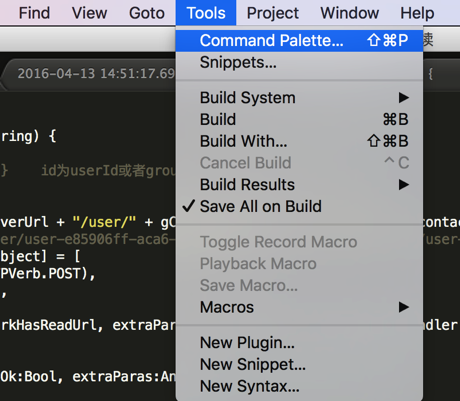The height and width of the screenshot is (401, 460).
Task: Close the highlighted Tools menu title
Action: (x=206, y=13)
